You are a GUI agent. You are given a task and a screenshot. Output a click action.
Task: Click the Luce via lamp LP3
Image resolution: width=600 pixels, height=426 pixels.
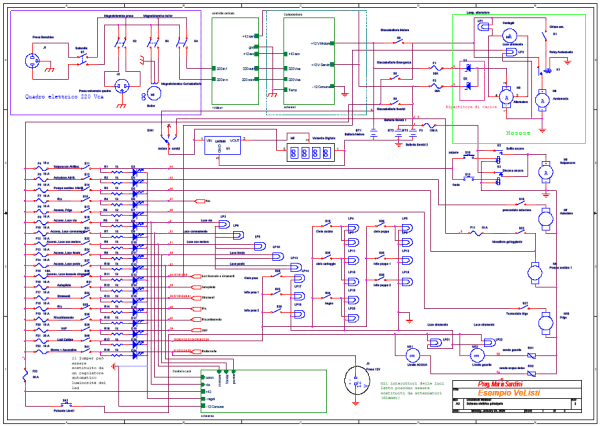point(223,225)
